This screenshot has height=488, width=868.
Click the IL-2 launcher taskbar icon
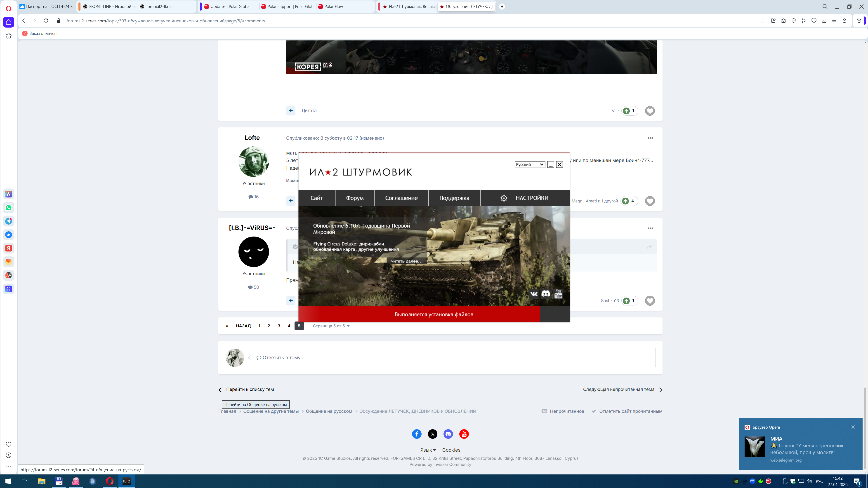coord(126,481)
